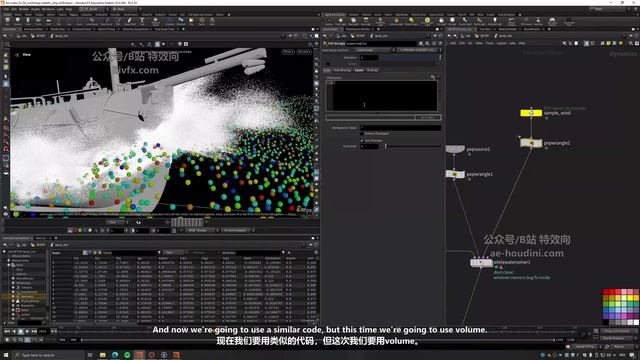This screenshot has width=640, height=360.
Task: Add a new shelf tab on left shelf
Action: [x=229, y=15]
